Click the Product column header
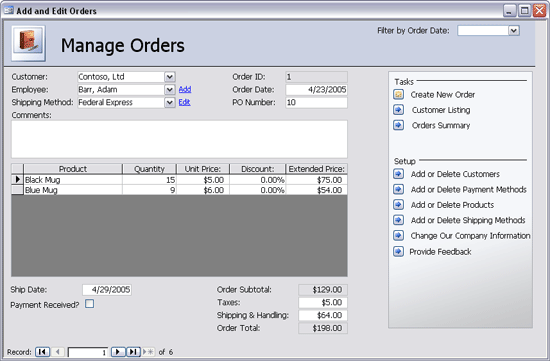 73,169
